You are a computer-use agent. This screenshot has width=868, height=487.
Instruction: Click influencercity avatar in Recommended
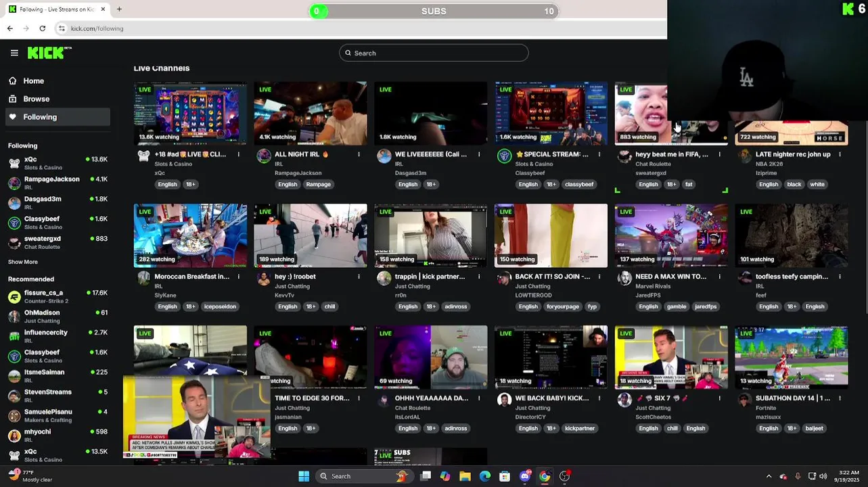point(14,336)
